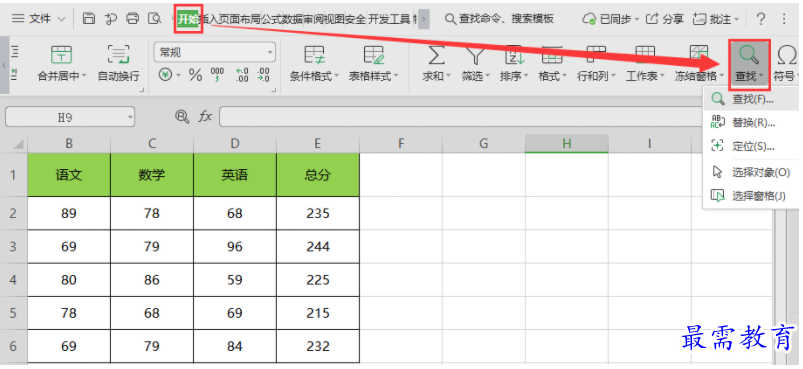Click the select-all corner of the grid

click(x=18, y=145)
